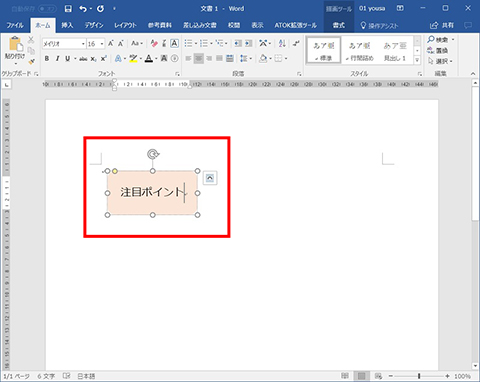Viewport: 480px width, 382px height.
Task: Toggle distributed alignment button
Action: coord(230,59)
